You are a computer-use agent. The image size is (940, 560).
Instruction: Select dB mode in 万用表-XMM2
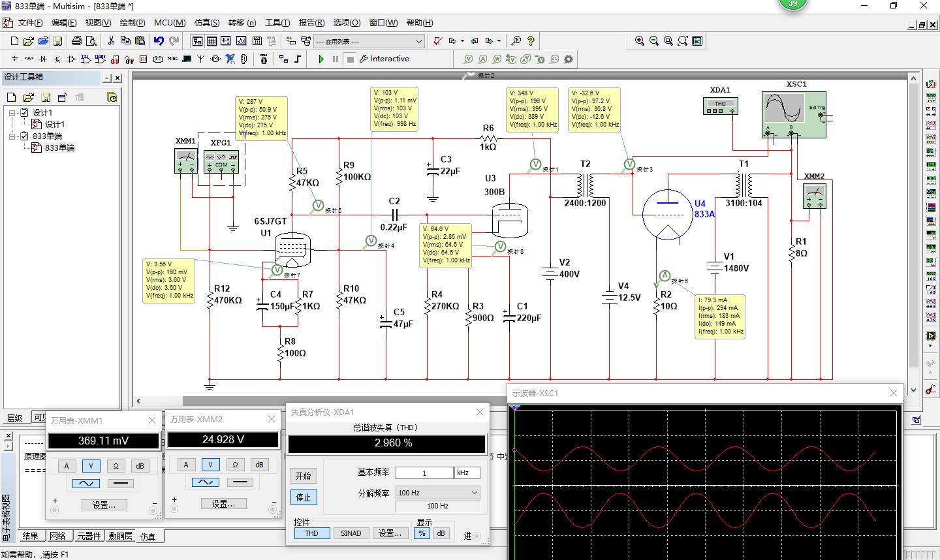click(x=259, y=465)
